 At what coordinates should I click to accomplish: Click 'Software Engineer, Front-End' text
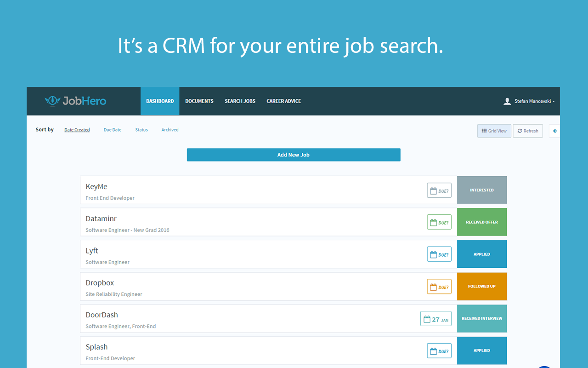pyautogui.click(x=121, y=327)
